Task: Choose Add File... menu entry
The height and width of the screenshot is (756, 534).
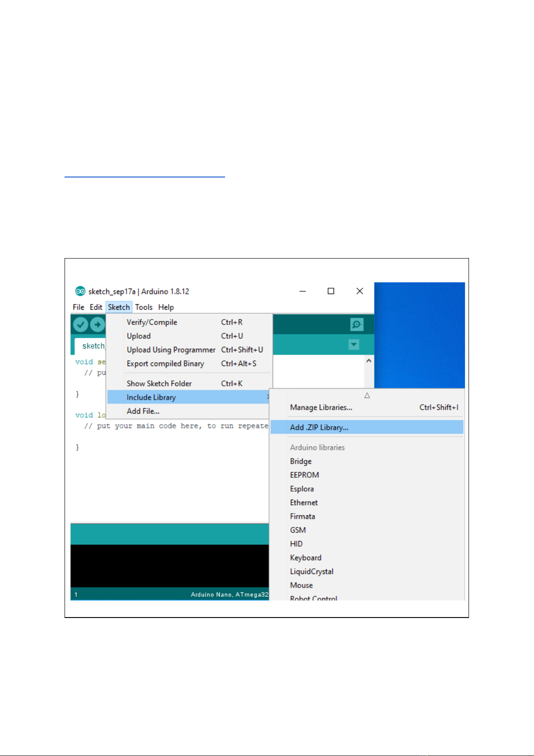Action: tap(189, 411)
